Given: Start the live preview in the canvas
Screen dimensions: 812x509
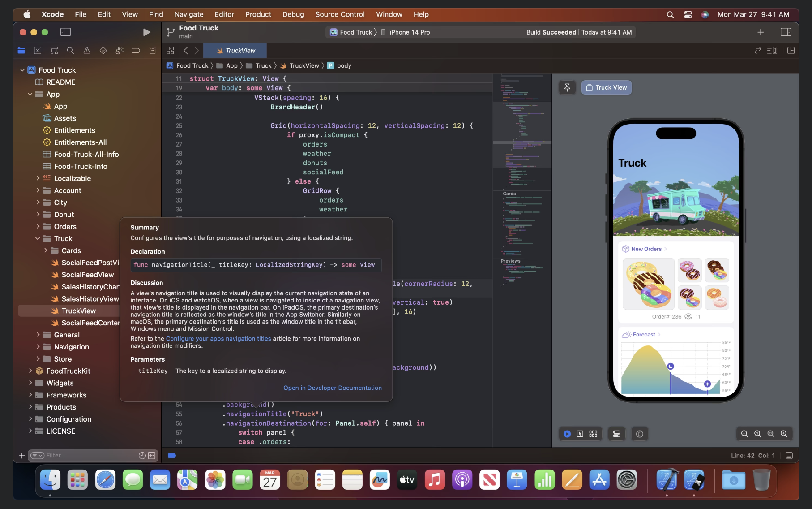Looking at the screenshot, I should point(567,434).
